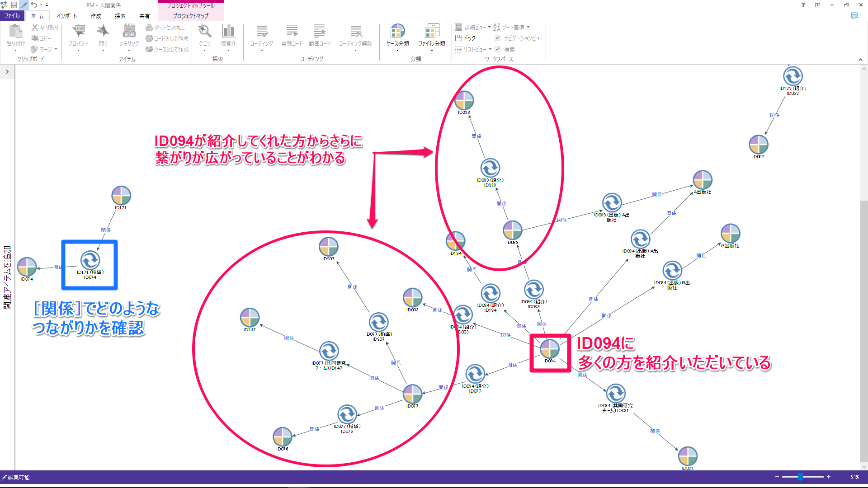Click the メモリンク (Memo link) icon
868x488 pixels.
(129, 32)
